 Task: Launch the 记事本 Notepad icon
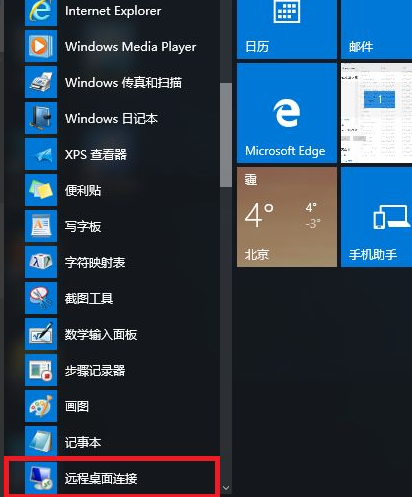click(x=41, y=442)
